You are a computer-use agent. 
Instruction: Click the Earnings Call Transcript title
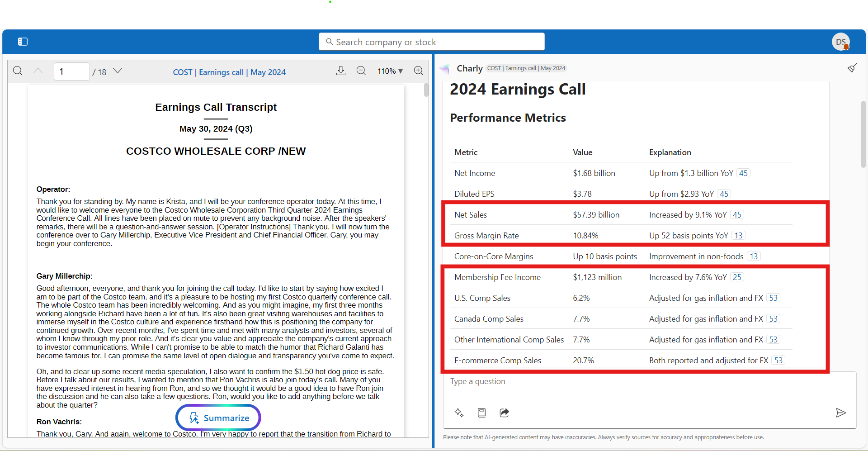(x=216, y=107)
